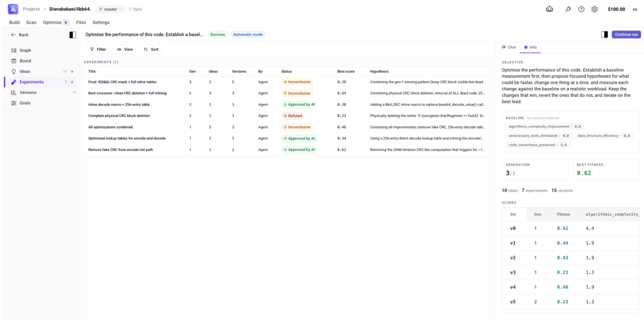Click the Automatic mode badge
This screenshot has width=644, height=320.
[248, 34]
